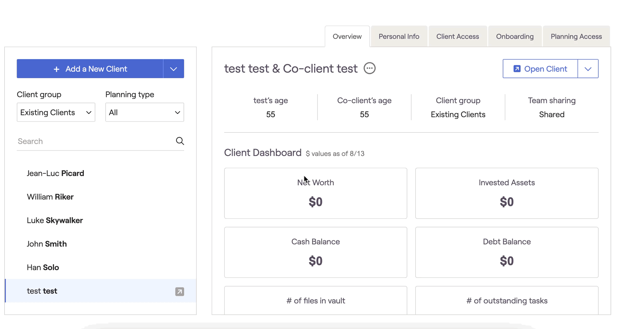The image size is (644, 329).
Task: Open test test via arrow icon in list
Action: pos(180,291)
